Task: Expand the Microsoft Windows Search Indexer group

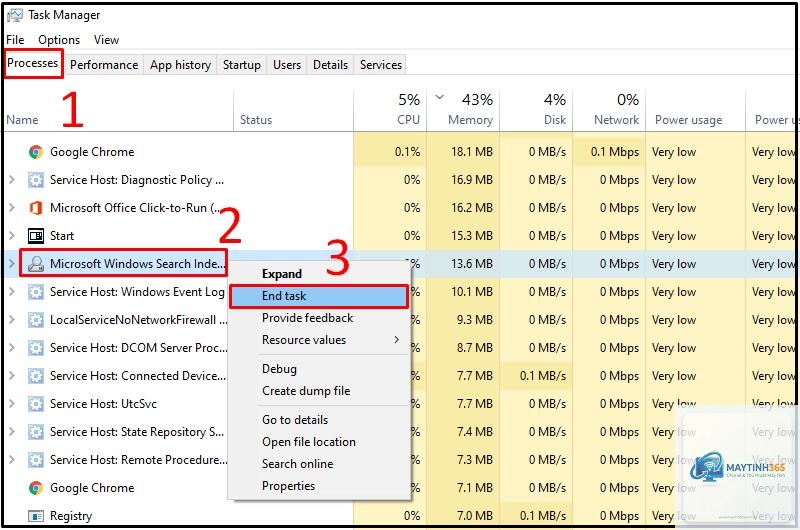Action: pos(12,264)
